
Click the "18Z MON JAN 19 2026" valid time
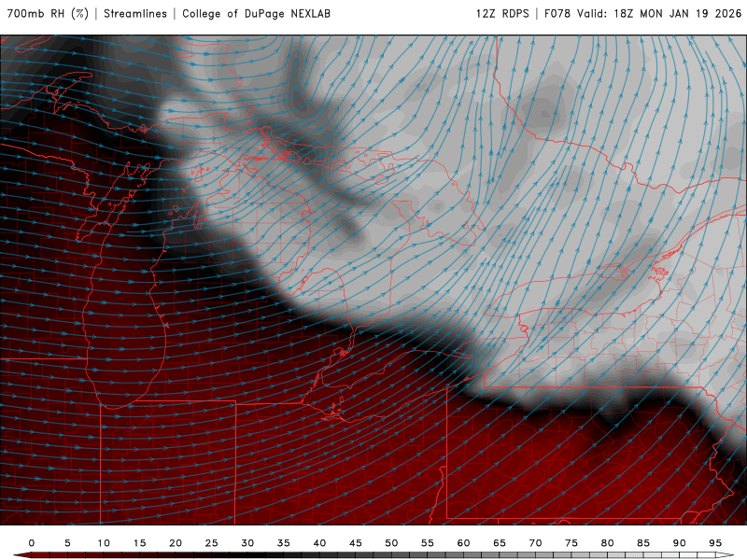pos(678,13)
